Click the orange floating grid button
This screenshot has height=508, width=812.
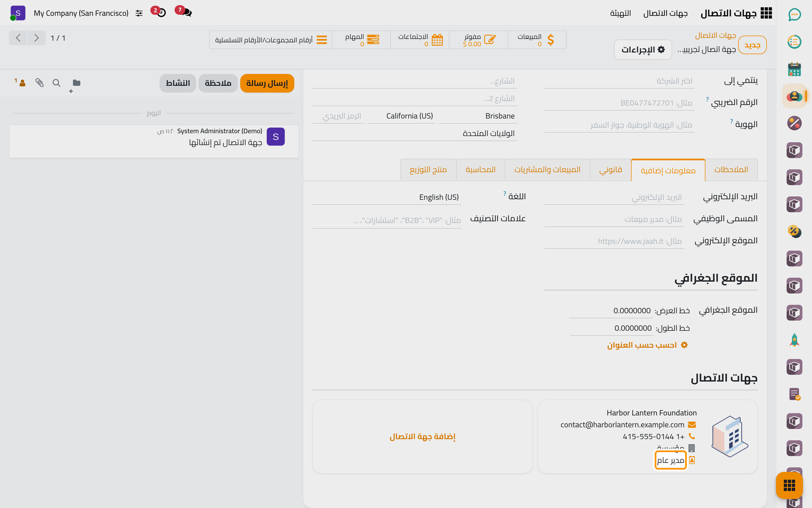(789, 485)
